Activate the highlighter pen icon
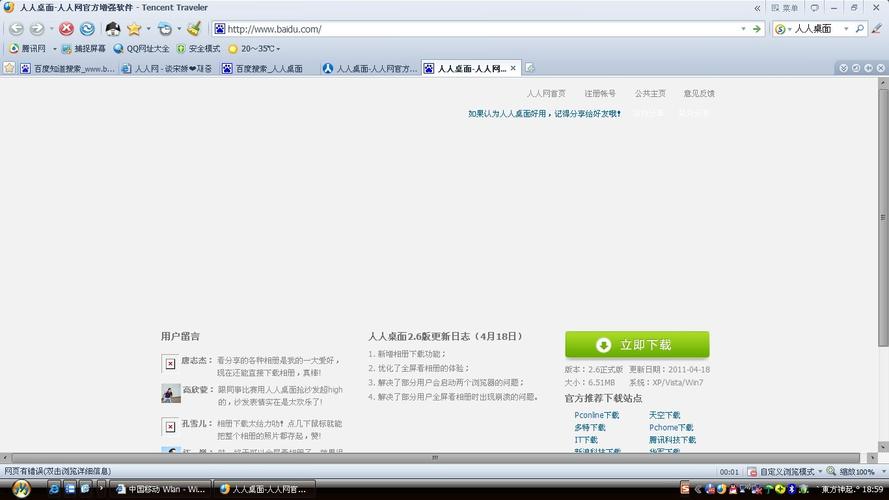Viewport: 889px width, 500px height. 877,28
